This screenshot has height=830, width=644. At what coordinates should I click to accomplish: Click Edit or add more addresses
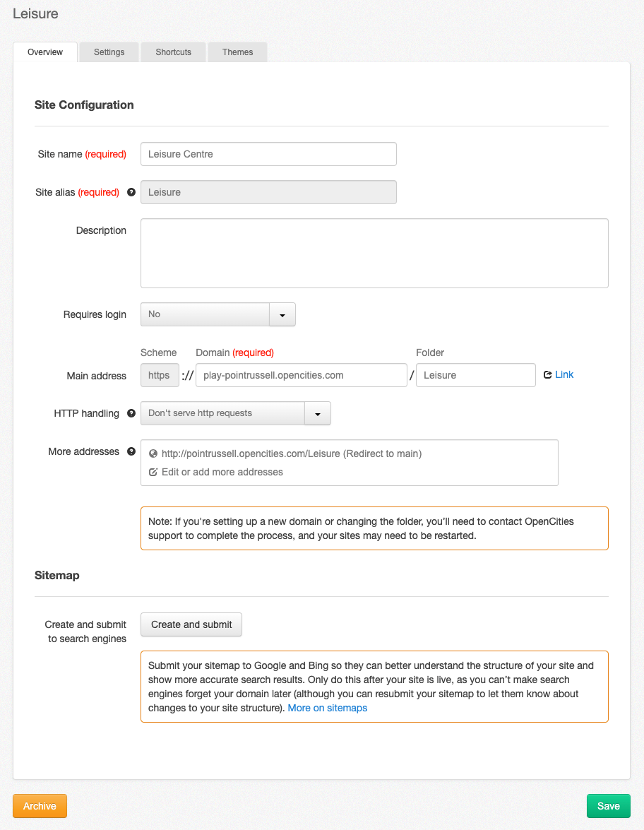click(x=223, y=472)
